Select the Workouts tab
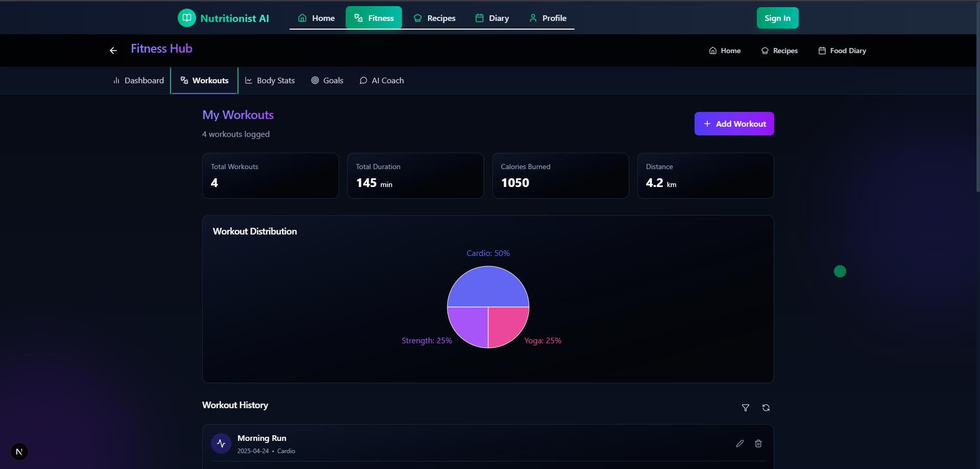 pos(204,81)
